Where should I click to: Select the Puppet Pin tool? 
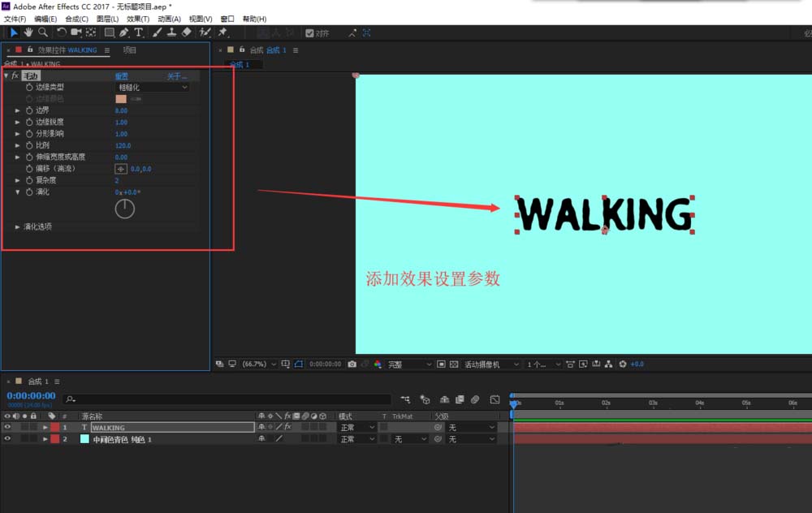click(x=222, y=32)
